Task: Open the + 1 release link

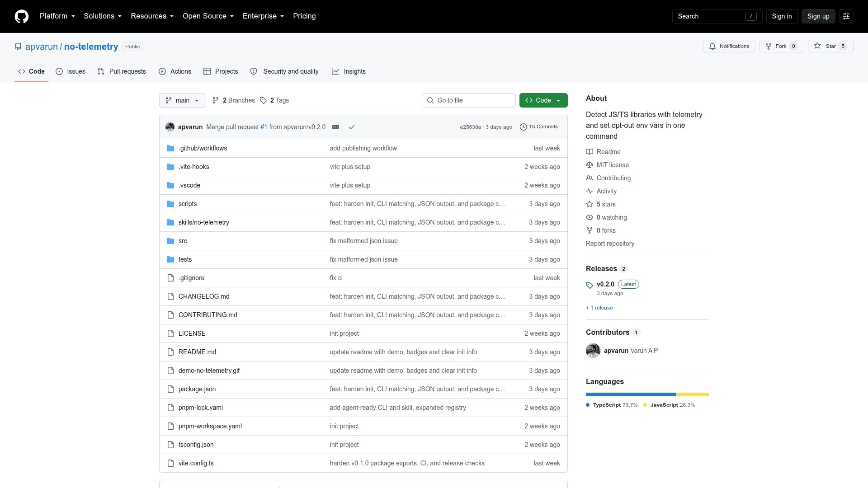Action: 599,308
